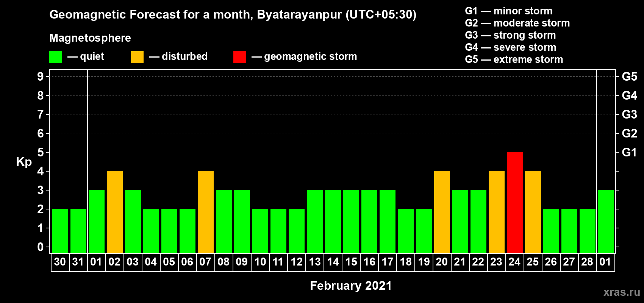Select the green bar for February 17

[388, 222]
